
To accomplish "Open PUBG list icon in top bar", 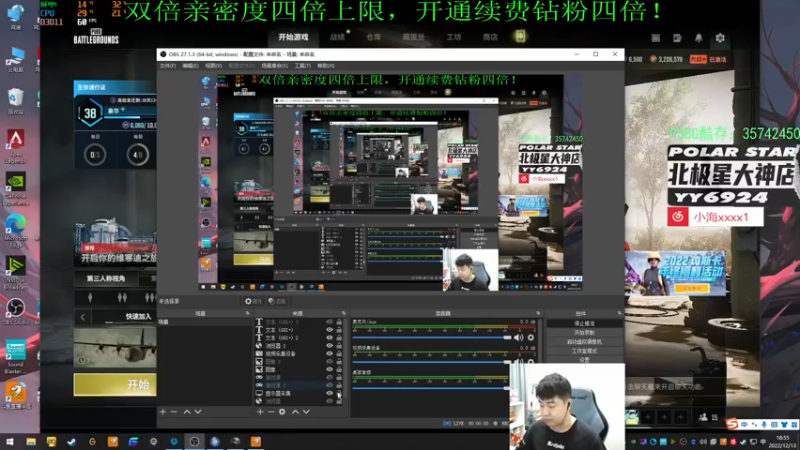I will [x=656, y=38].
